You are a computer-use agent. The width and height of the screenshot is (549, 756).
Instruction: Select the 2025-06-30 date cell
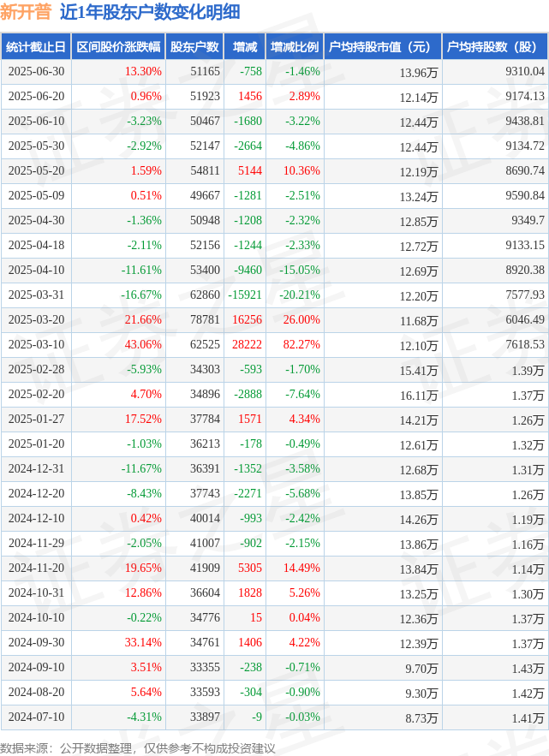[36, 71]
